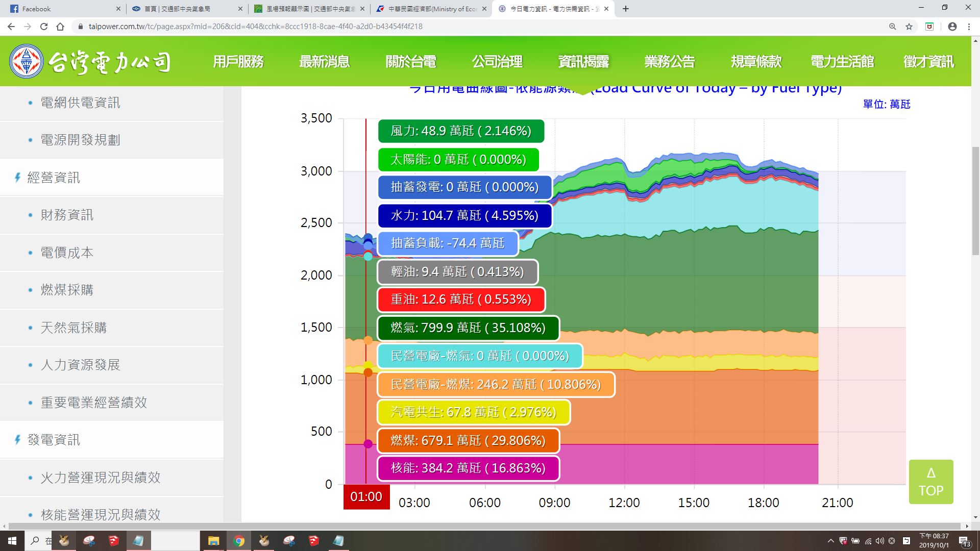
Task: Click the 核能: 384.2 萬瓩 tooltip label
Action: 468,468
